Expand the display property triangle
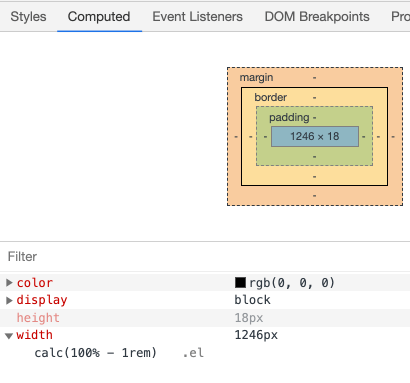This screenshot has width=410, height=383. 9,300
